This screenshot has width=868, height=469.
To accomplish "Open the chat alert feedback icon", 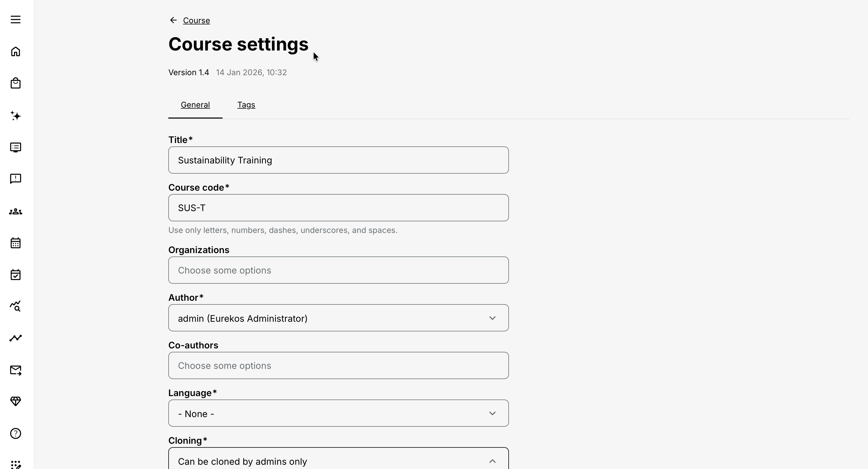I will (16, 178).
